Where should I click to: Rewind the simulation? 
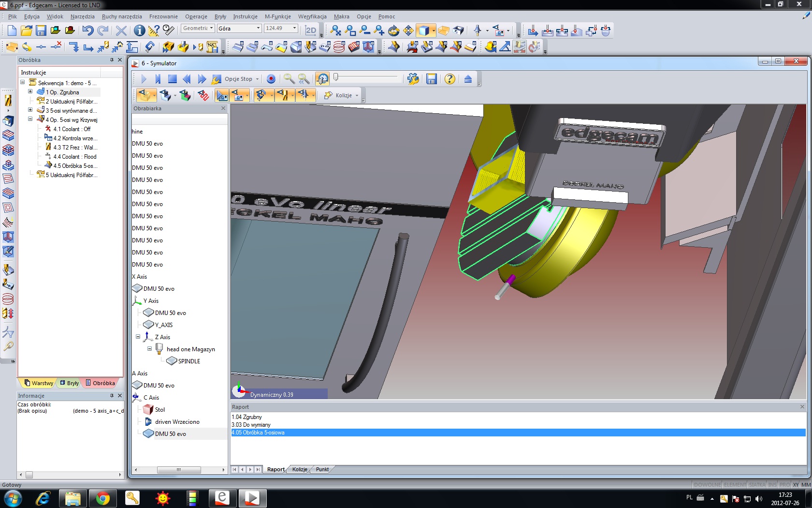pos(187,79)
